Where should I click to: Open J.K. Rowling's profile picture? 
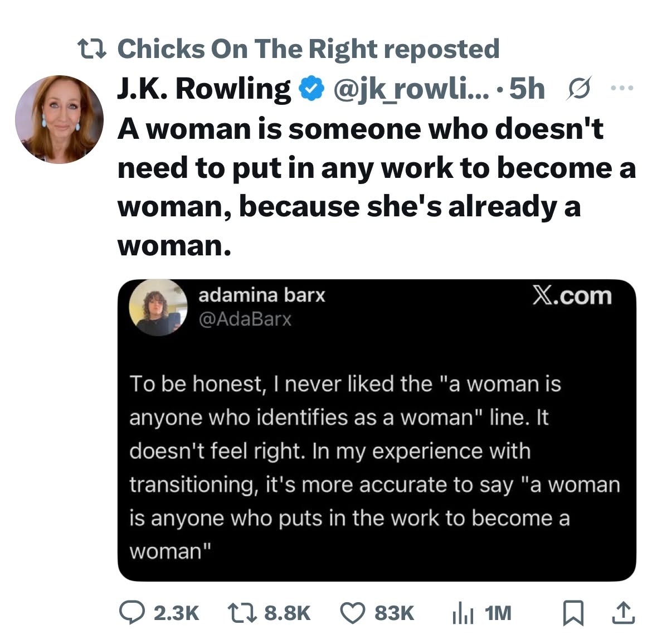(59, 119)
